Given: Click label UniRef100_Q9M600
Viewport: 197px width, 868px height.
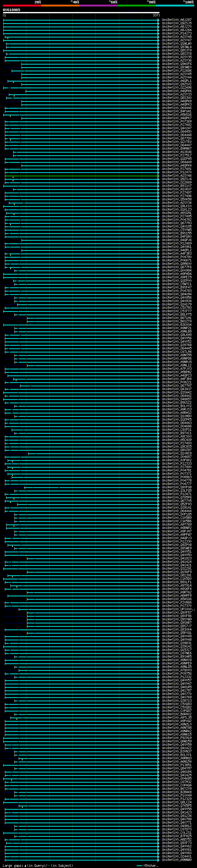Looking at the screenshot, I should coord(176,264).
